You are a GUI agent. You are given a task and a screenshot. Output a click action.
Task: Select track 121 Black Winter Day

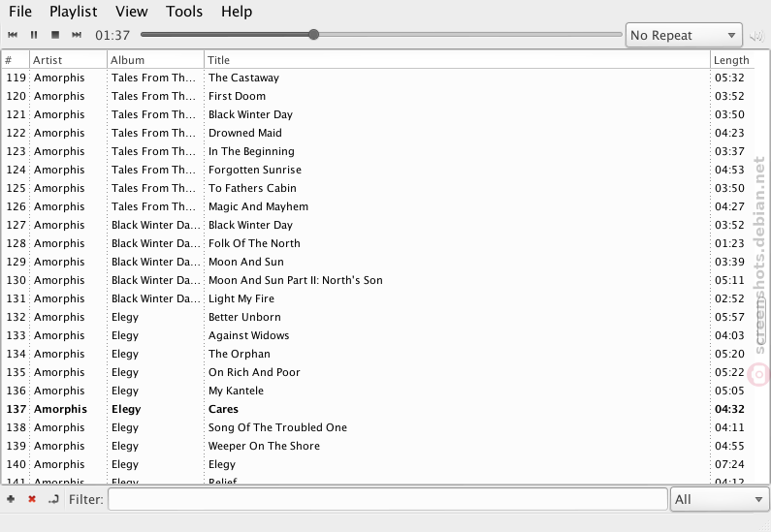pos(377,114)
